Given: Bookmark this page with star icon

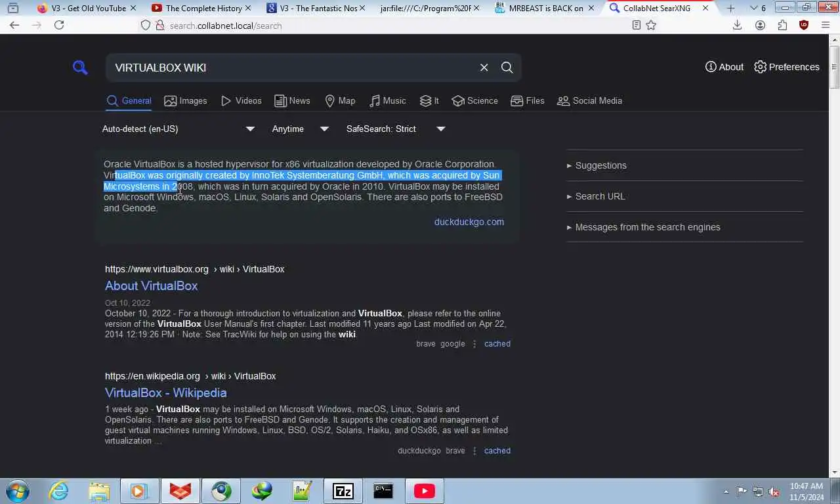Looking at the screenshot, I should click(x=651, y=25).
